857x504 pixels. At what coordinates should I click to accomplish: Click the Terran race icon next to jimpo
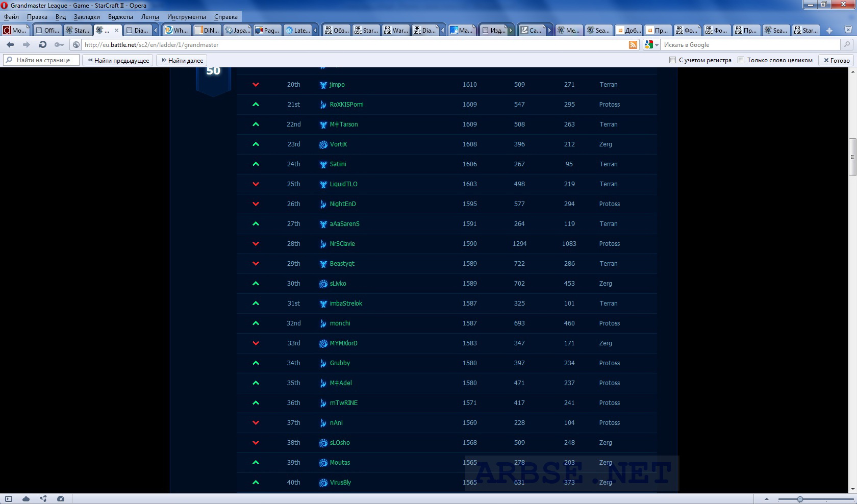click(323, 85)
